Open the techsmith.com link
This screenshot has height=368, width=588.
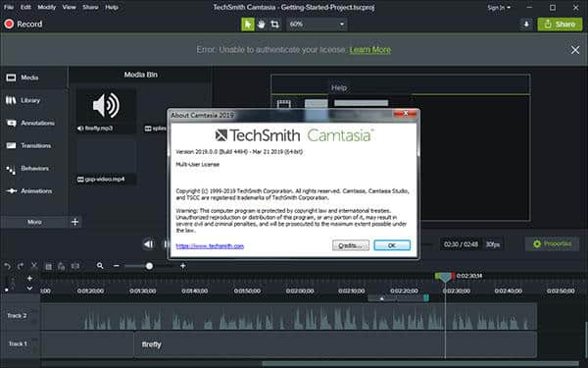click(x=210, y=246)
